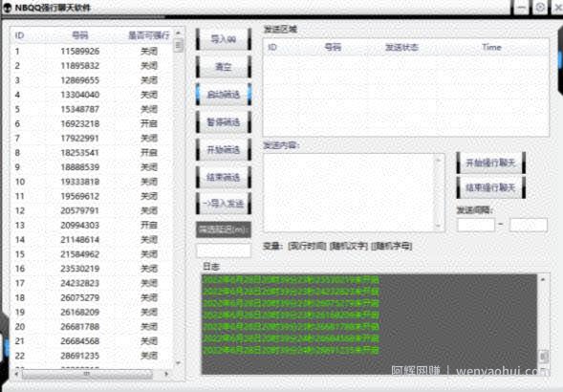Screen dimensions: 563x392
Task: Click the first 发送间隔 interval input box
Action: click(x=476, y=225)
